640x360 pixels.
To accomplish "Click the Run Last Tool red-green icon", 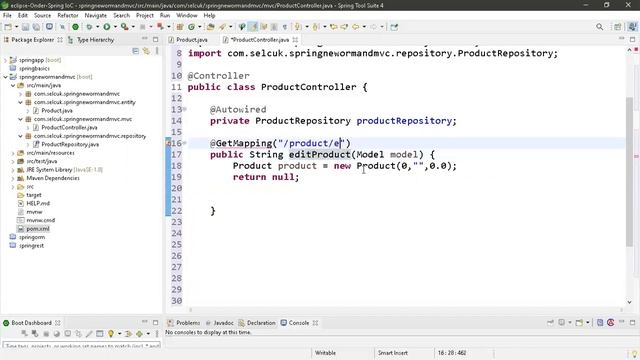I will [x=124, y=27].
